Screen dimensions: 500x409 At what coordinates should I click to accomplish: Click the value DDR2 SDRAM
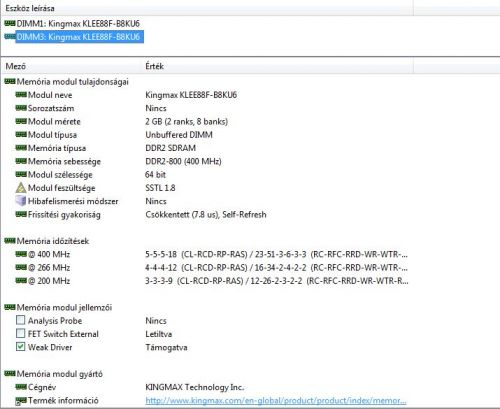pos(171,148)
